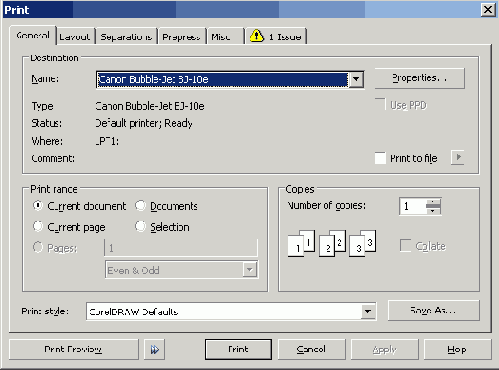Open the Even & Odd dropdown

pos(250,270)
